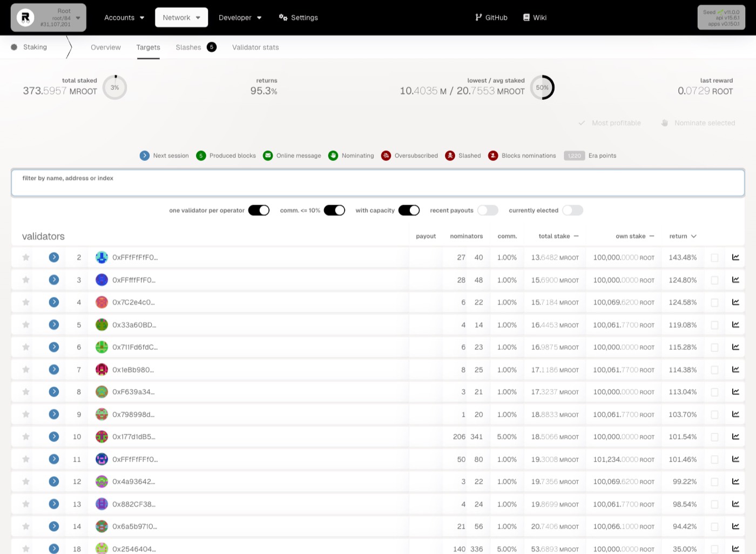Switch to the Overview tab

point(106,48)
